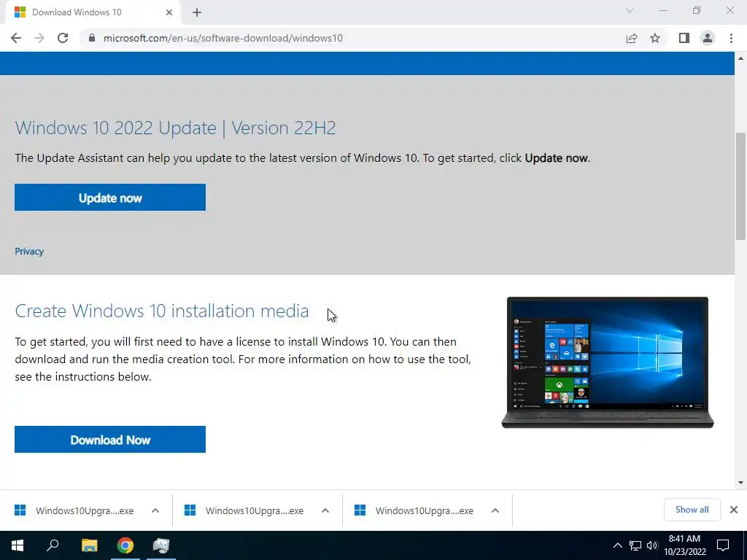This screenshot has width=747, height=560.
Task: Click Show all downloads
Action: point(692,510)
